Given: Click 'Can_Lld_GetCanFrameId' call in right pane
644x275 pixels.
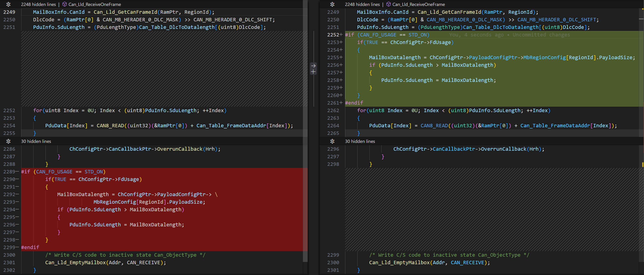Looking at the screenshot, I should pyautogui.click(x=449, y=12).
